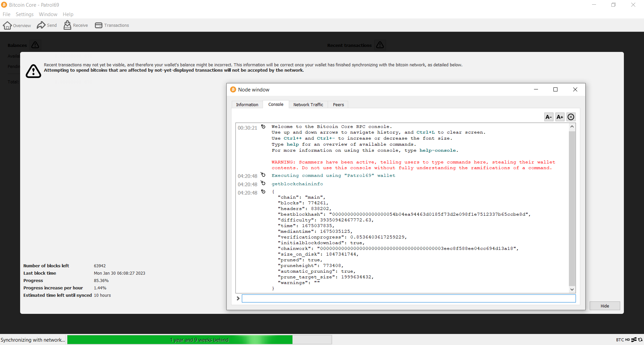The image size is (644, 345).
Task: Click the red WARNING scammers message
Action: [x=413, y=165]
